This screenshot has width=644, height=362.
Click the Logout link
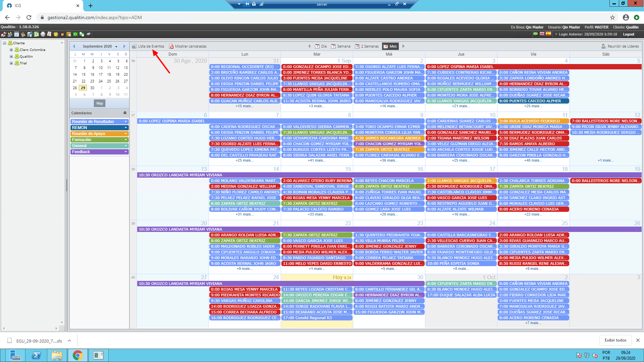[x=629, y=34]
